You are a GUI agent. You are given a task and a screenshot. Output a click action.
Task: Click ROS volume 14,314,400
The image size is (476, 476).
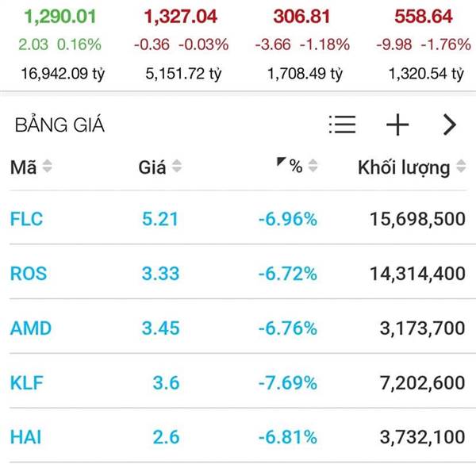point(417,274)
